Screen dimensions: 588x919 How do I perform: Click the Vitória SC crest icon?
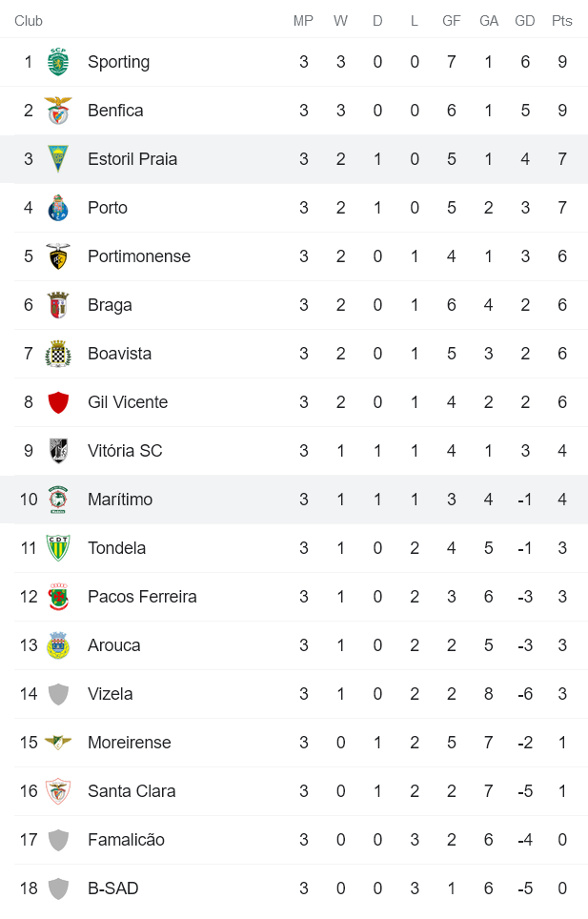(59, 451)
